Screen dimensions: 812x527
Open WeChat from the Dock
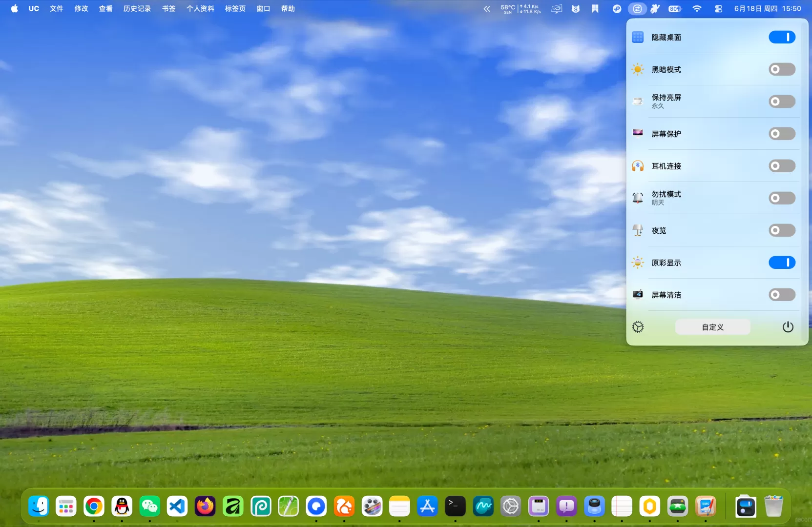pyautogui.click(x=149, y=507)
